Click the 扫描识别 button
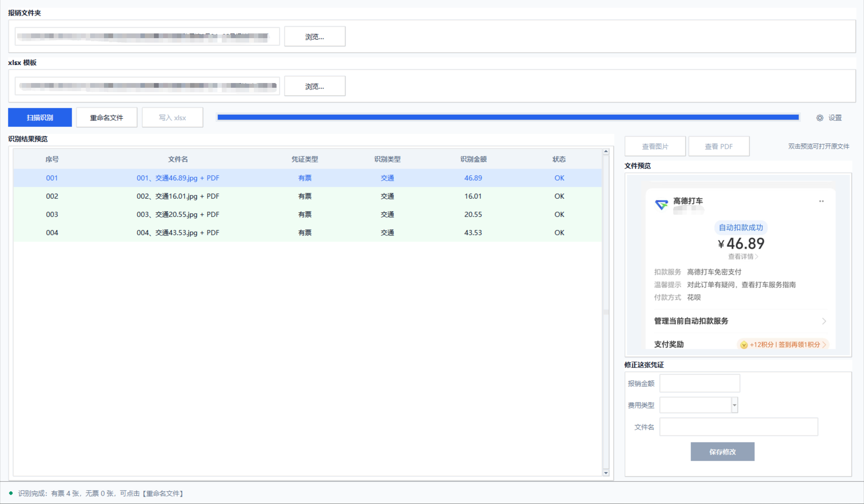 pyautogui.click(x=40, y=117)
